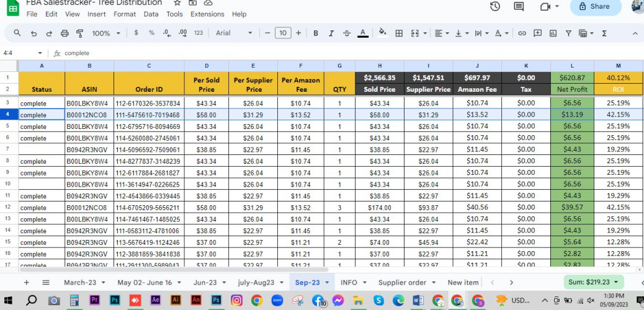Toggle the filter funnel icon
This screenshot has height=310, width=644.
[x=568, y=33]
